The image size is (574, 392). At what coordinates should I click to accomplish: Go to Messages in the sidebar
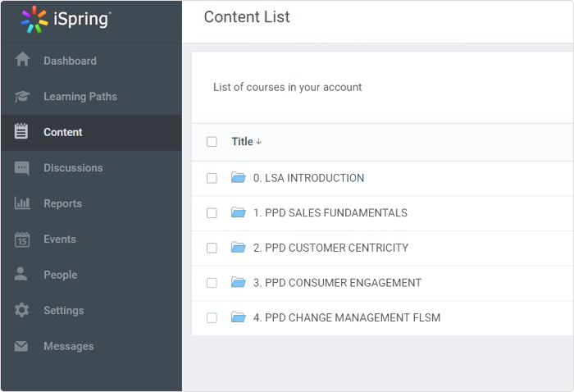(x=68, y=346)
